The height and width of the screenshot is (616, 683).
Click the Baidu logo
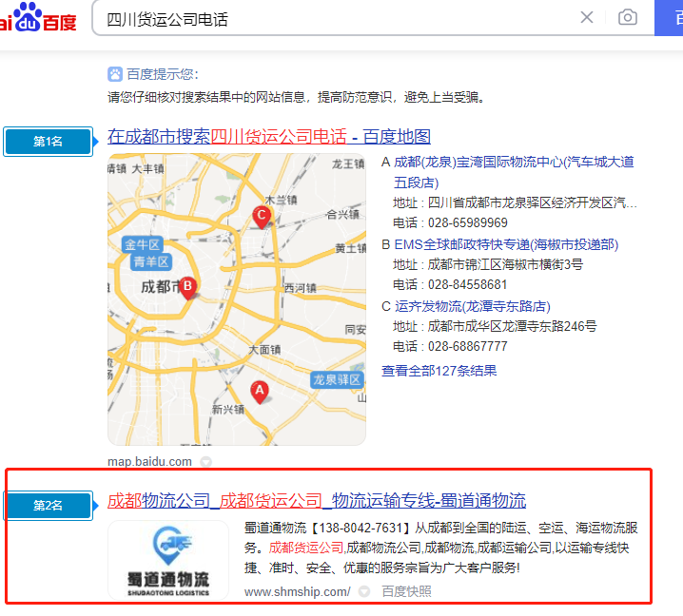point(38,17)
